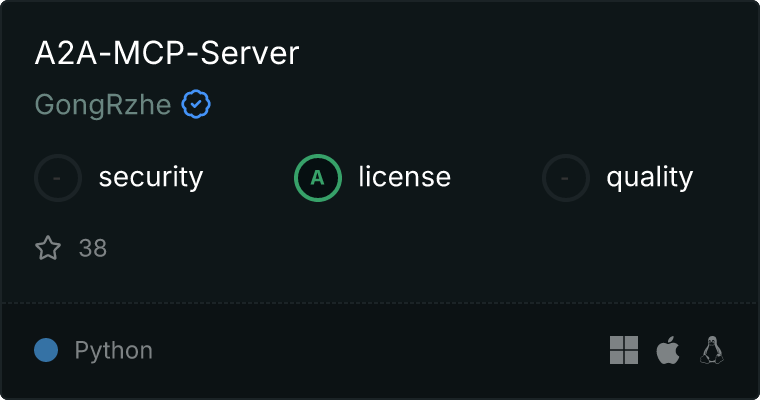Click the license label text

tap(405, 176)
